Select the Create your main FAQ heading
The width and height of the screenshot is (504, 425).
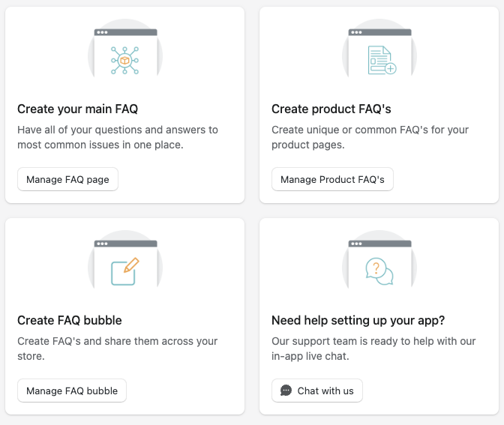(77, 109)
